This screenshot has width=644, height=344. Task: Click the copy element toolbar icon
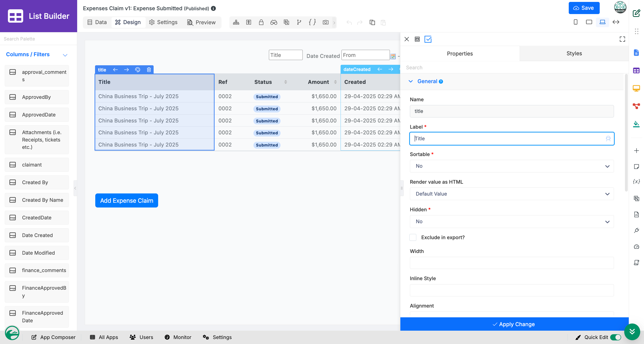[372, 22]
